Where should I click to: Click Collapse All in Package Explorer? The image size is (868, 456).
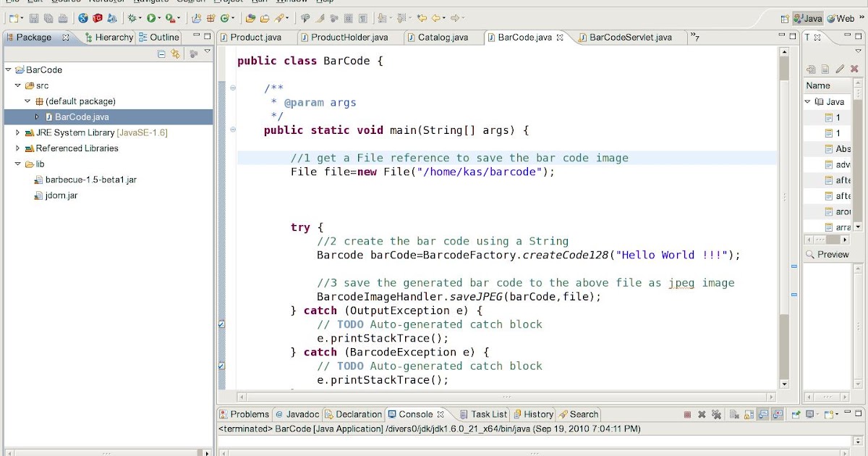[162, 54]
